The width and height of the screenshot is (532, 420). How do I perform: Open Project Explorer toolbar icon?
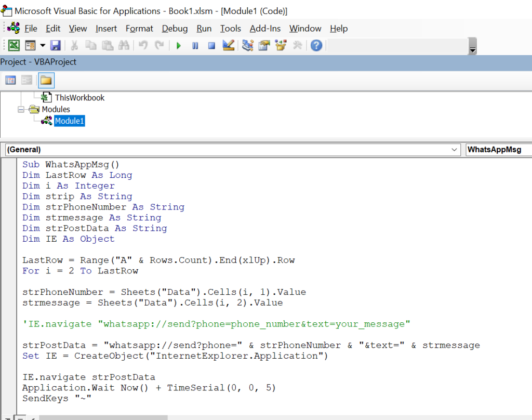[x=248, y=45]
